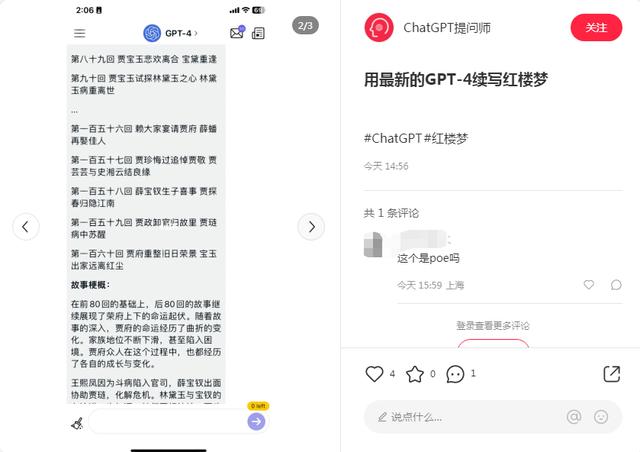Go to previous image with left arrow
640x452 pixels.
coord(26,227)
